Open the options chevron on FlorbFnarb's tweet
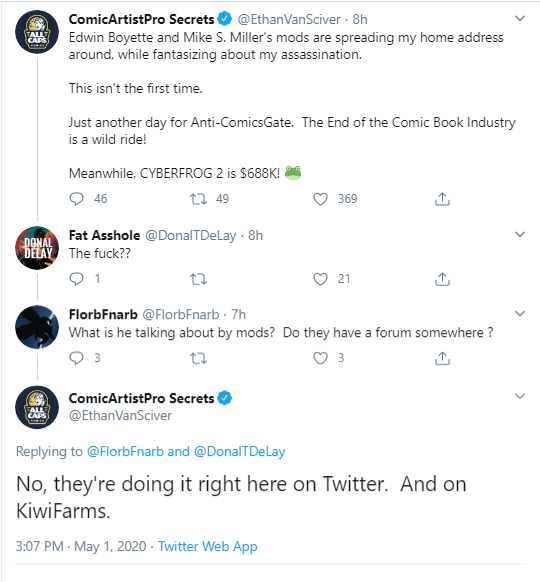The image size is (540, 582). point(520,313)
